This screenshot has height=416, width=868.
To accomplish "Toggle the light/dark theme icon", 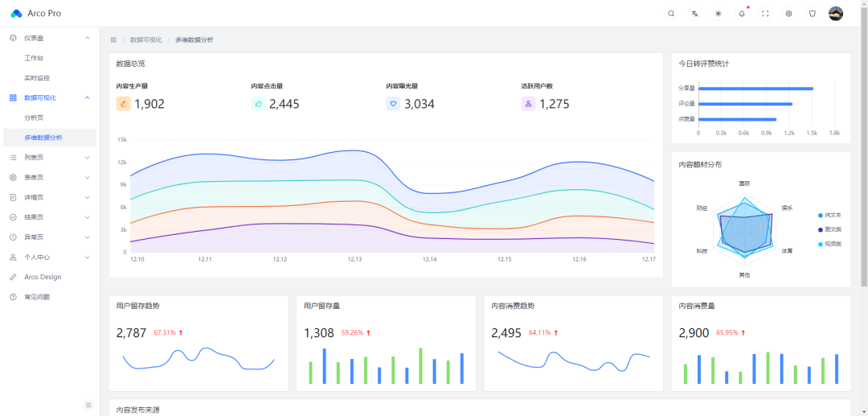I will click(718, 14).
